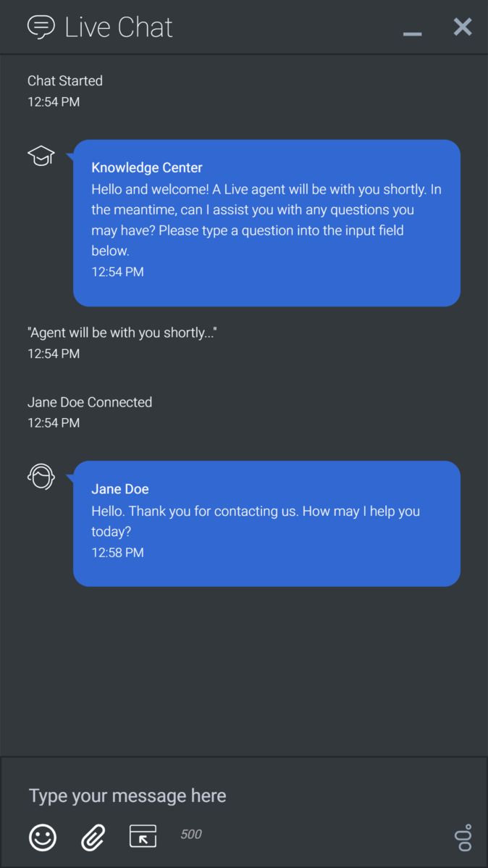488x868 pixels.
Task: Click the 500 character counter
Action: 191,835
